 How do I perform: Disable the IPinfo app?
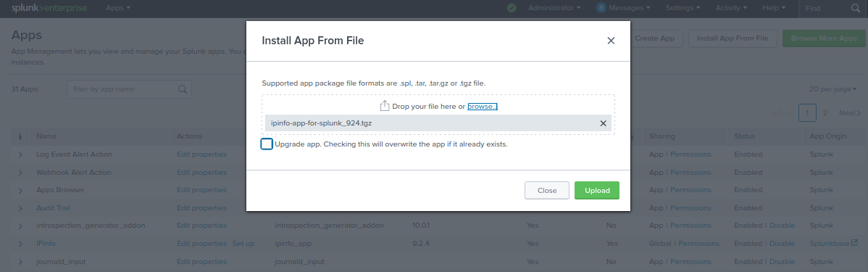click(x=782, y=243)
